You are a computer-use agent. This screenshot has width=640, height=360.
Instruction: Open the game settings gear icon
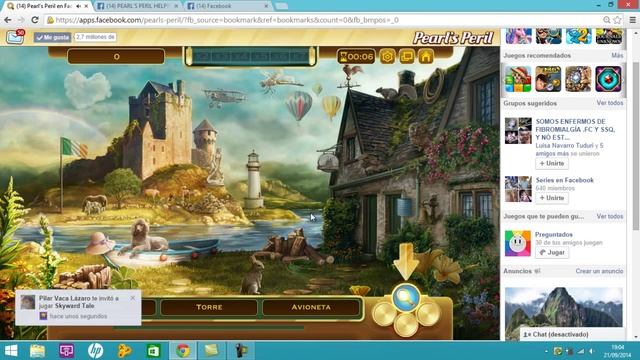[x=387, y=57]
